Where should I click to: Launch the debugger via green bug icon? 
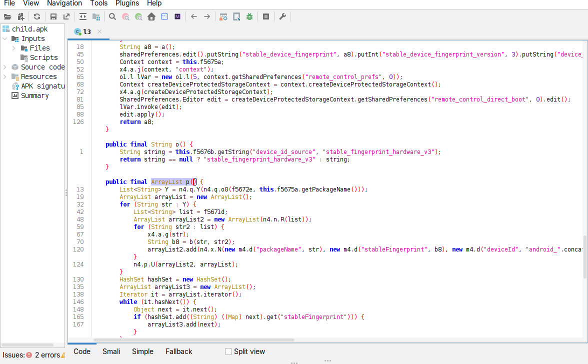coord(249,16)
